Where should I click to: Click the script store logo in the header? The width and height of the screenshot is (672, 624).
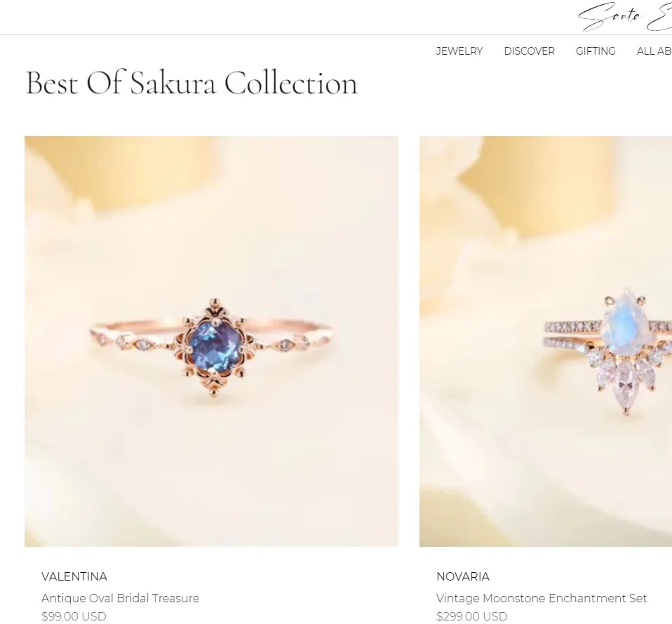tap(625, 17)
